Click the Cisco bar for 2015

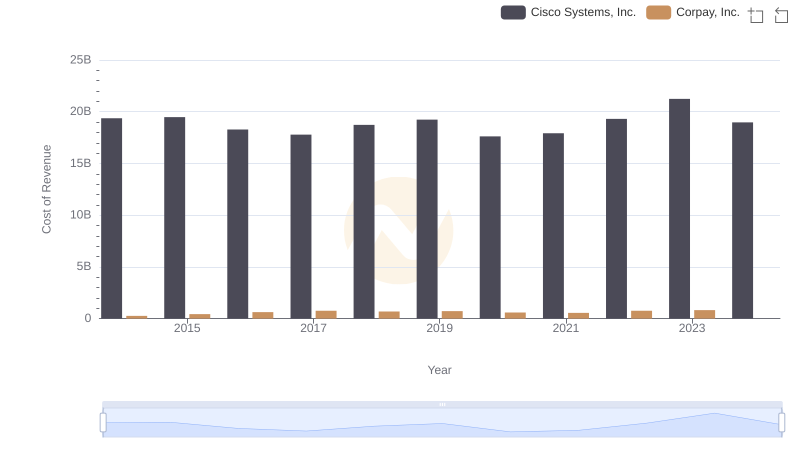174,218
